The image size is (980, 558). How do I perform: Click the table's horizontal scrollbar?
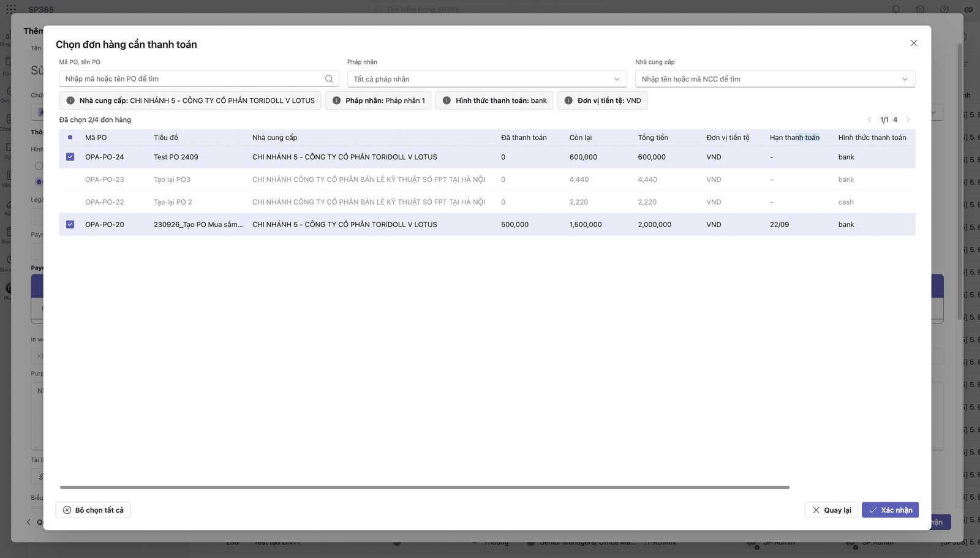pyautogui.click(x=424, y=488)
